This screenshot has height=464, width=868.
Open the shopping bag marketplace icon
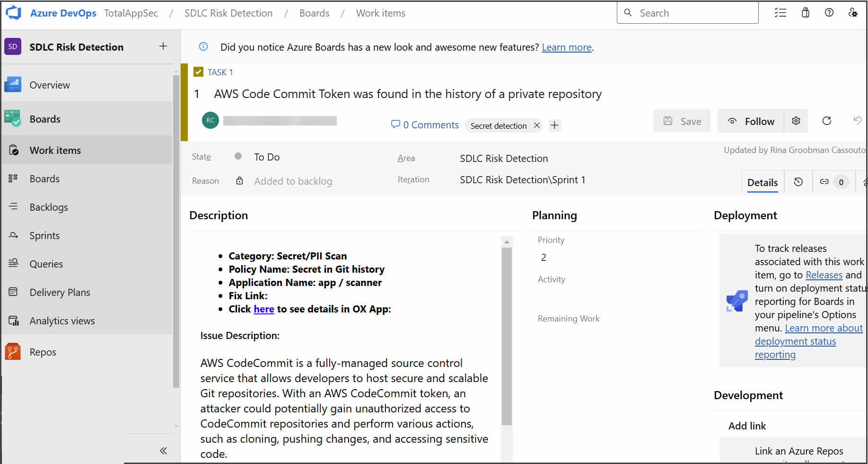pos(806,13)
